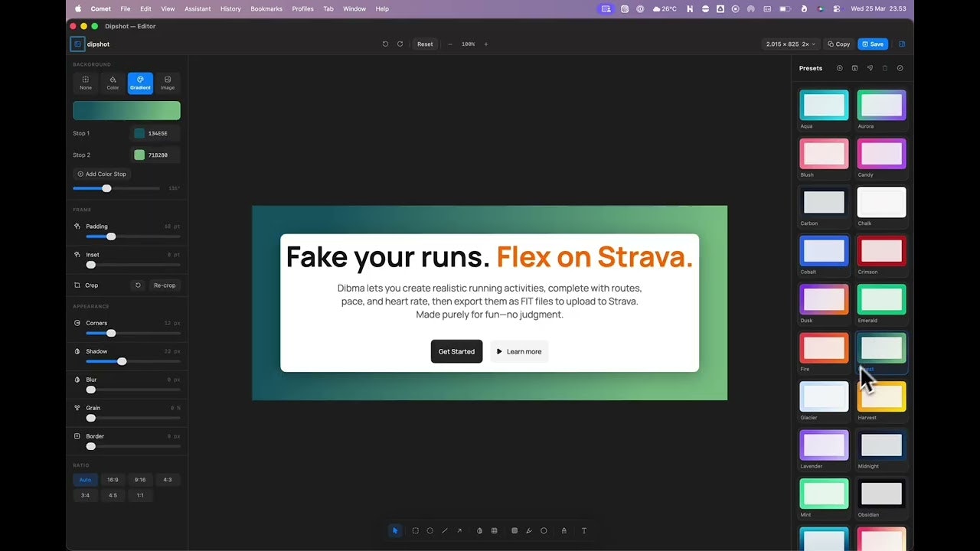Toggle the right sidebar panel icon

point(902,44)
